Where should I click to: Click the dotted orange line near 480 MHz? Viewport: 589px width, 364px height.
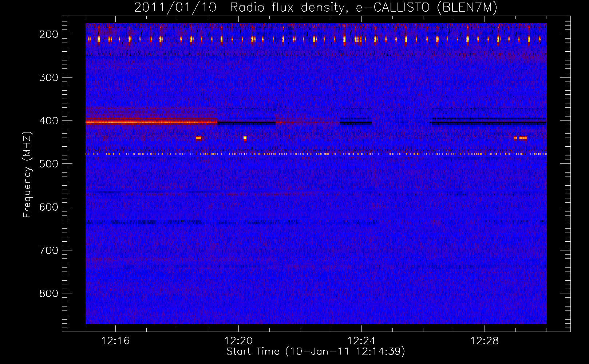[x=316, y=154]
